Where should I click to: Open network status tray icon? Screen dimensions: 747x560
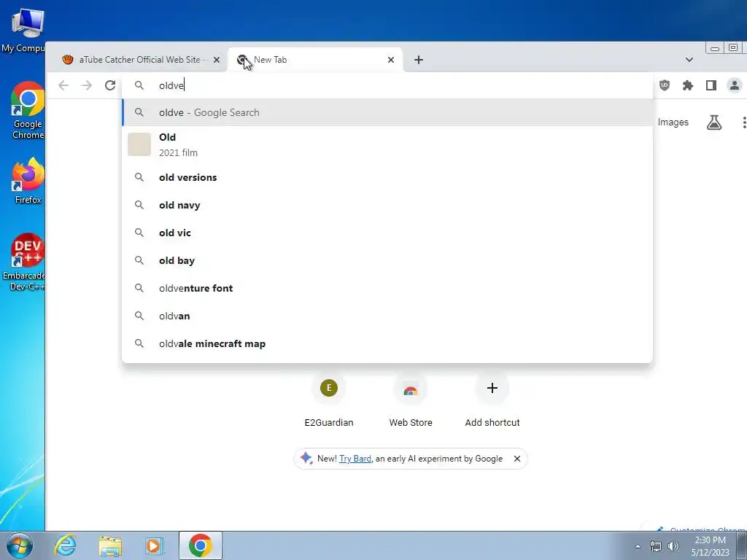(x=656, y=546)
